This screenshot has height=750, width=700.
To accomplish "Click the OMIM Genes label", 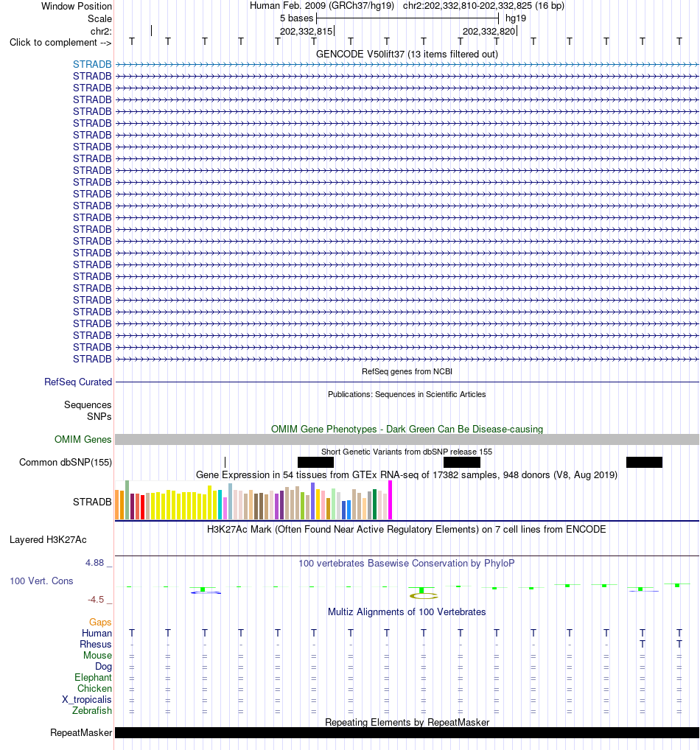I will (x=83, y=439).
